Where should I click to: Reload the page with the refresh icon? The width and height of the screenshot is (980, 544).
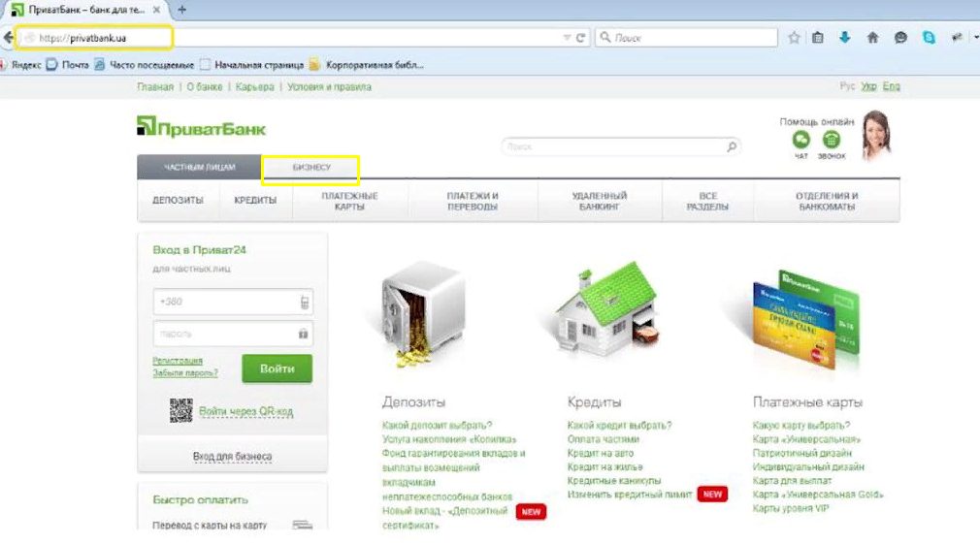pos(581,38)
